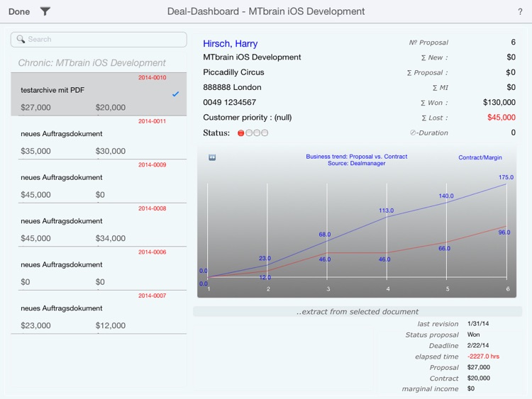Click the Ø-Duration value 0
Screen dimensions: 532x399
[514, 133]
